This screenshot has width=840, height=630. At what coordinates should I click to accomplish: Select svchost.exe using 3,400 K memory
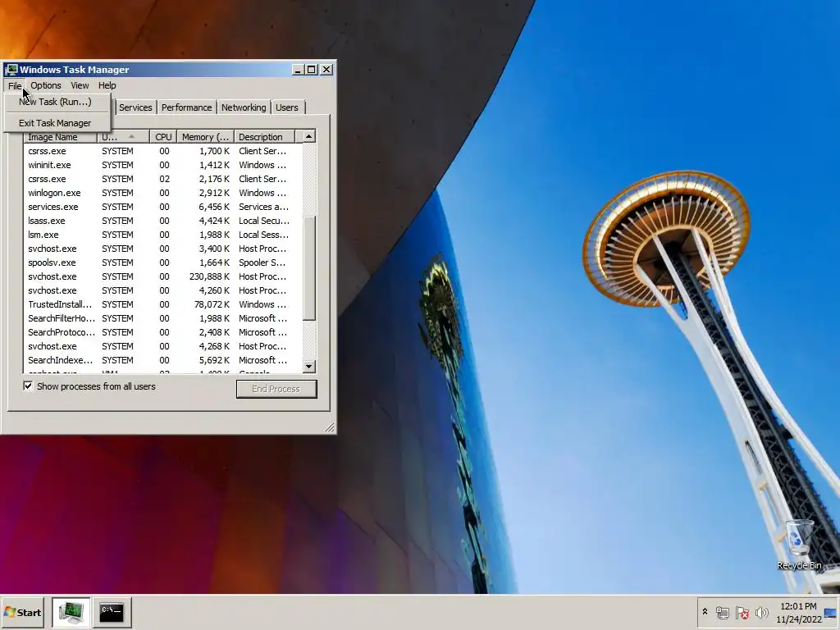[x=163, y=249]
